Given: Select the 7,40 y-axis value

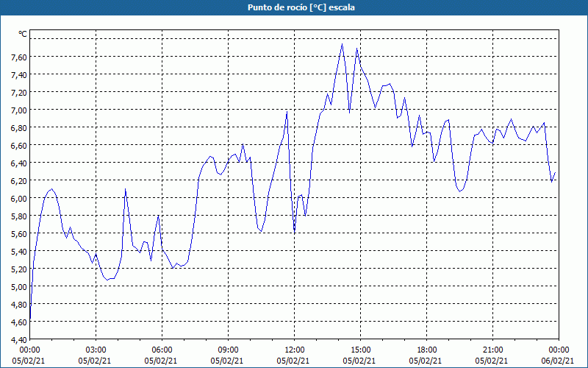Looking at the screenshot, I should (x=20, y=75).
